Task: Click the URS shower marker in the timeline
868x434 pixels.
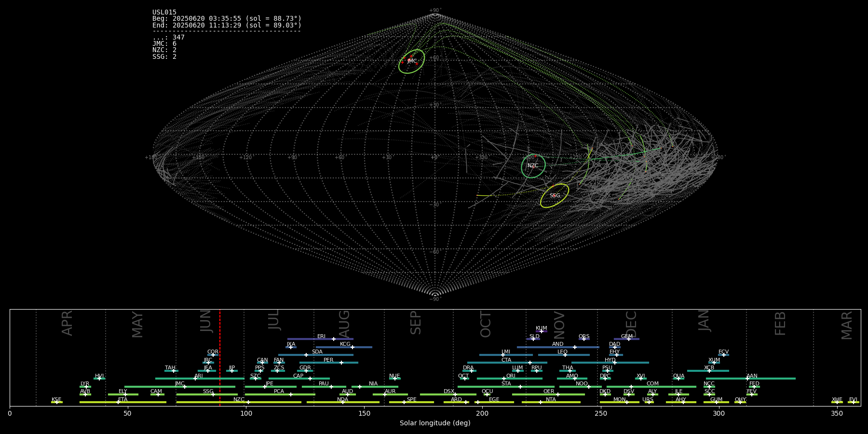Action: pos(649,402)
